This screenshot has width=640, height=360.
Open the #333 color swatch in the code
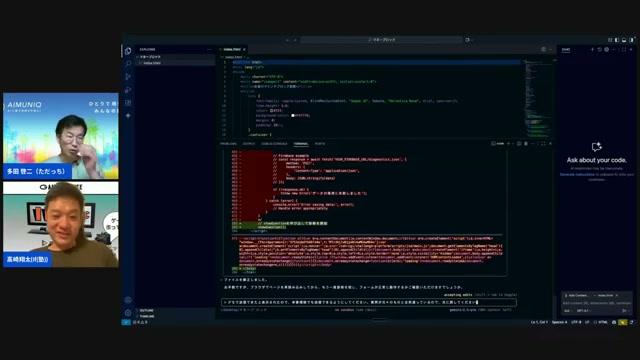point(271,111)
